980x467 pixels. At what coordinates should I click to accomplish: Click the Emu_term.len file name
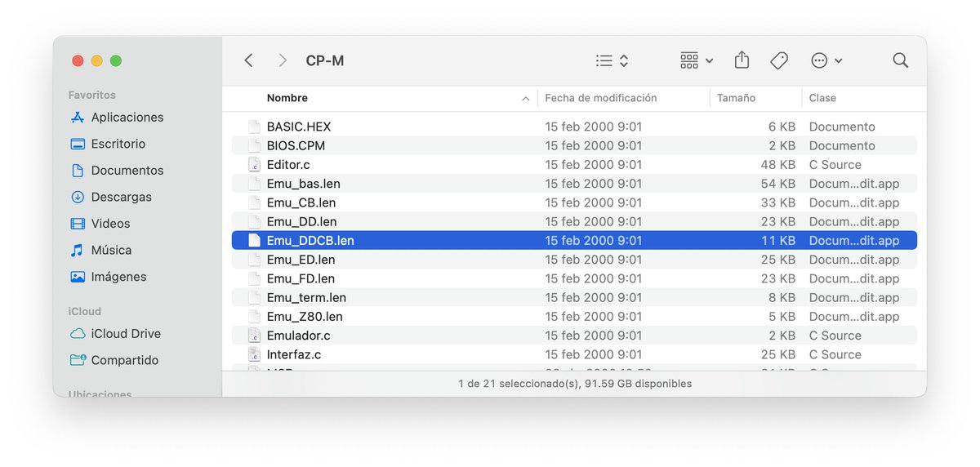306,297
